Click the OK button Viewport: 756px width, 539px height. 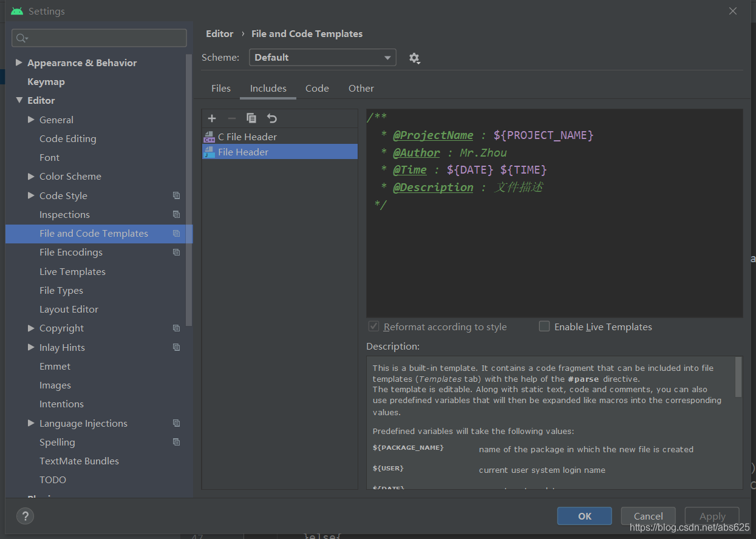(584, 515)
